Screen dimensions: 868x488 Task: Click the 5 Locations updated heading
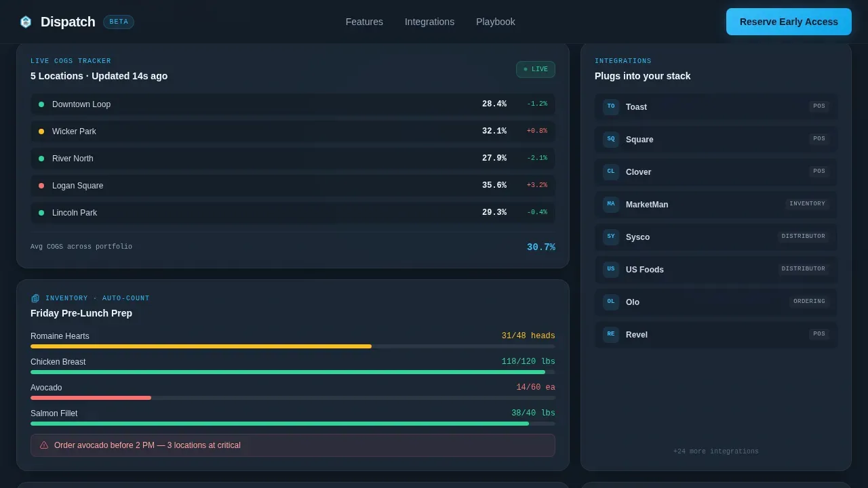pyautogui.click(x=99, y=76)
